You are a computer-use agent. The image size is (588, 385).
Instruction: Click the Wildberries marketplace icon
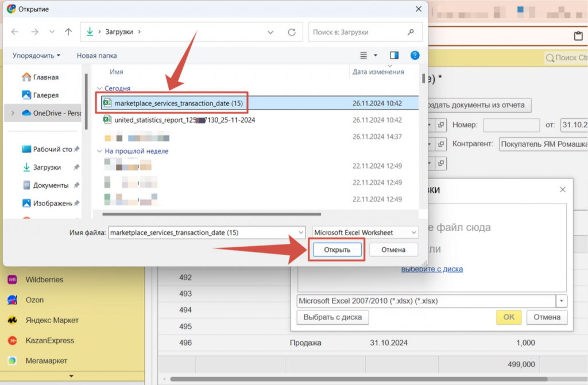(12, 280)
